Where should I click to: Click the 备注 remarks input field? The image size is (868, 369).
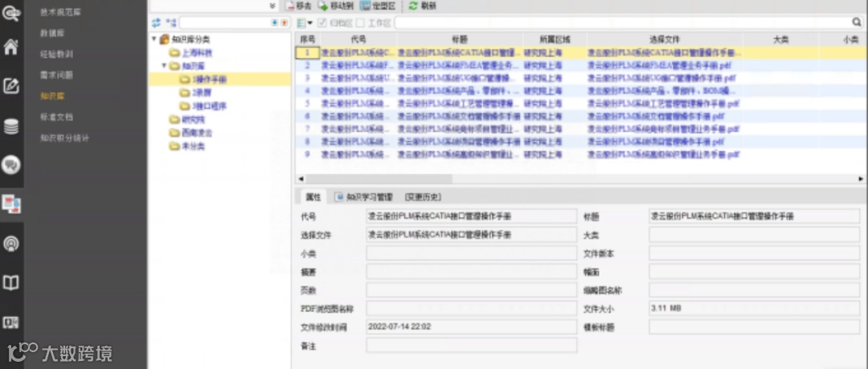(x=472, y=346)
